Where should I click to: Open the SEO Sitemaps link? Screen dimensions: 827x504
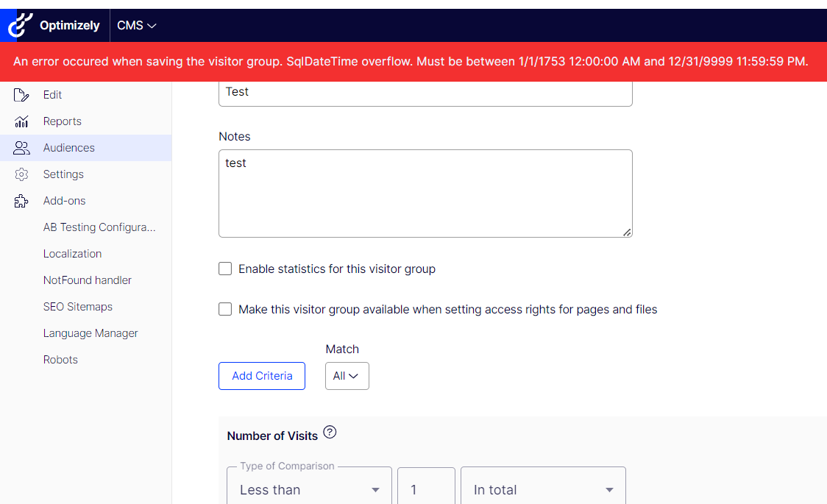(78, 307)
